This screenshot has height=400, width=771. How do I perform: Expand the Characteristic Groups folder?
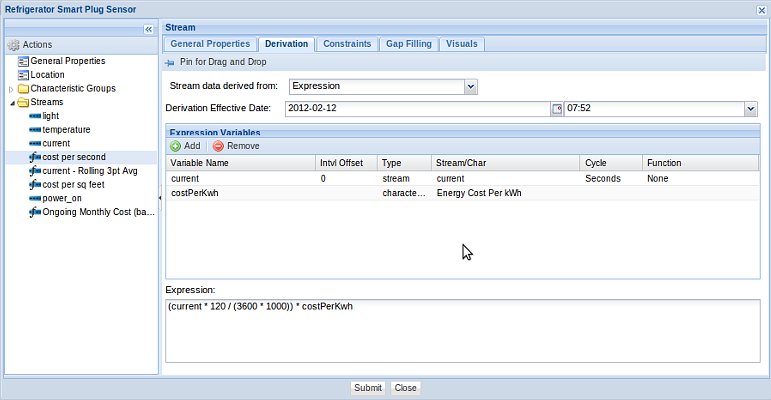[11, 88]
